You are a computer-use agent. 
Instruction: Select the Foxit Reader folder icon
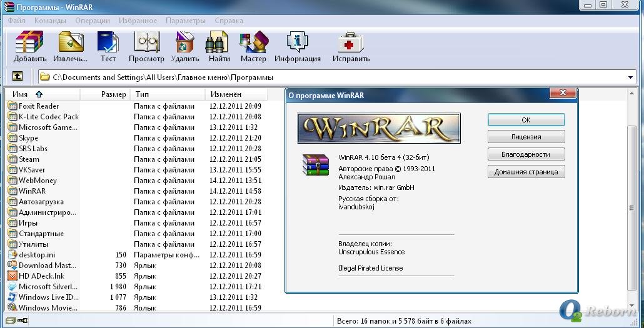click(x=13, y=106)
